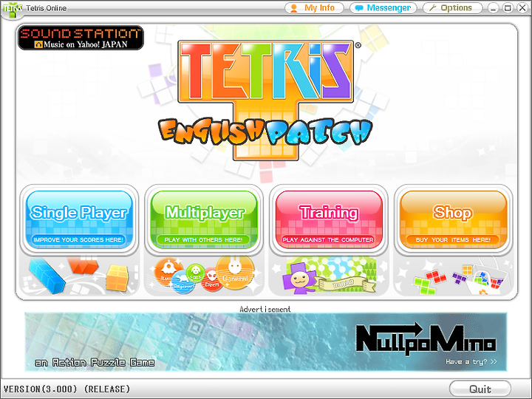The image size is (532, 399).
Task: Click 'PLAY AGAINST THE COMPUTER' label
Action: tap(328, 239)
